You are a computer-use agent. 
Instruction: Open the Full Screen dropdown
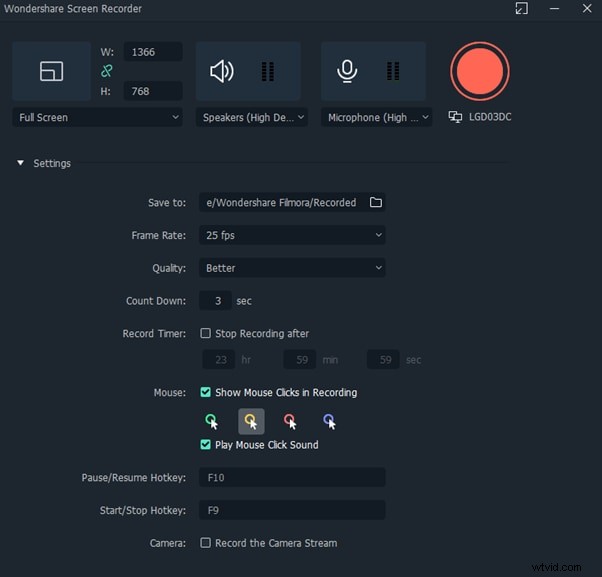(98, 117)
